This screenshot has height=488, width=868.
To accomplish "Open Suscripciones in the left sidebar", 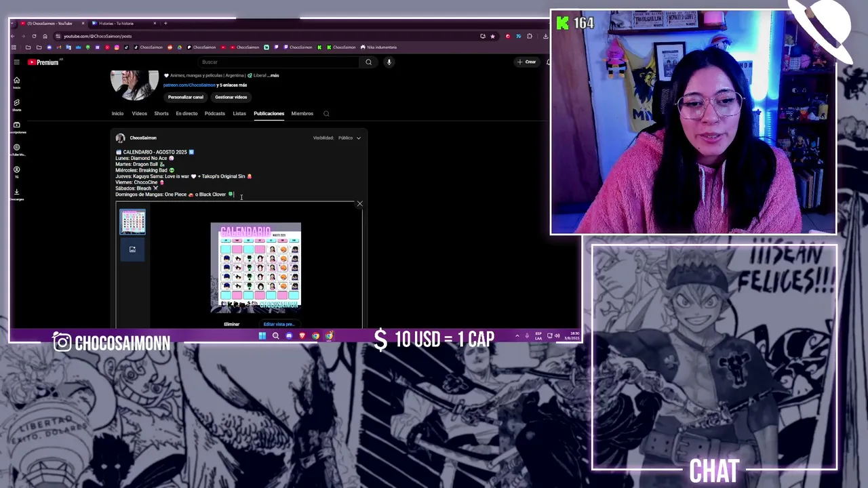I will 16,127.
